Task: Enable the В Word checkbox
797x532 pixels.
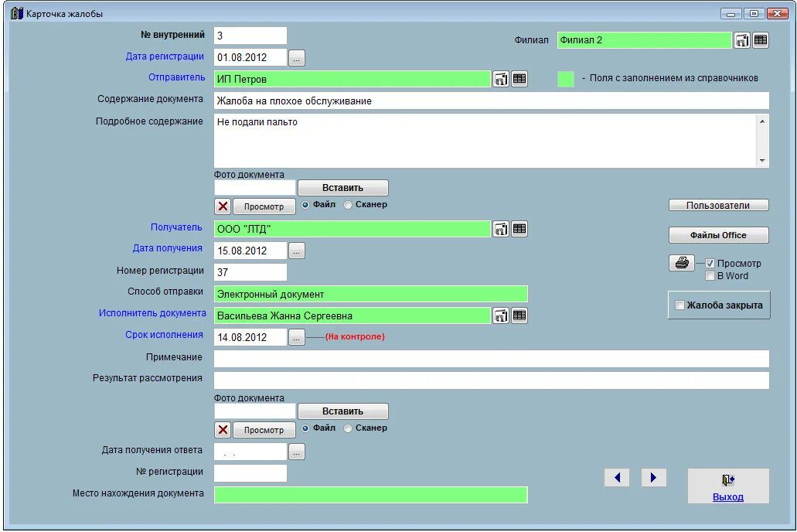Action: click(710, 275)
